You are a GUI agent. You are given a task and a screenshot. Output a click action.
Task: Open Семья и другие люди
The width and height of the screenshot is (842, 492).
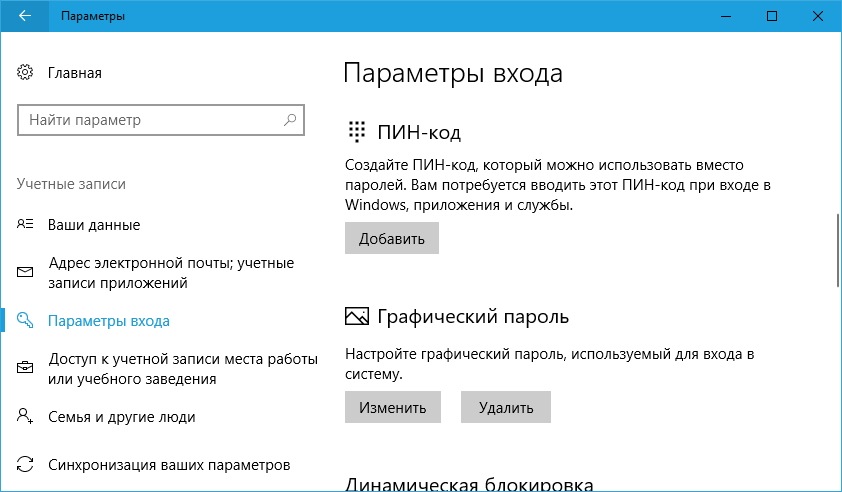tap(122, 417)
